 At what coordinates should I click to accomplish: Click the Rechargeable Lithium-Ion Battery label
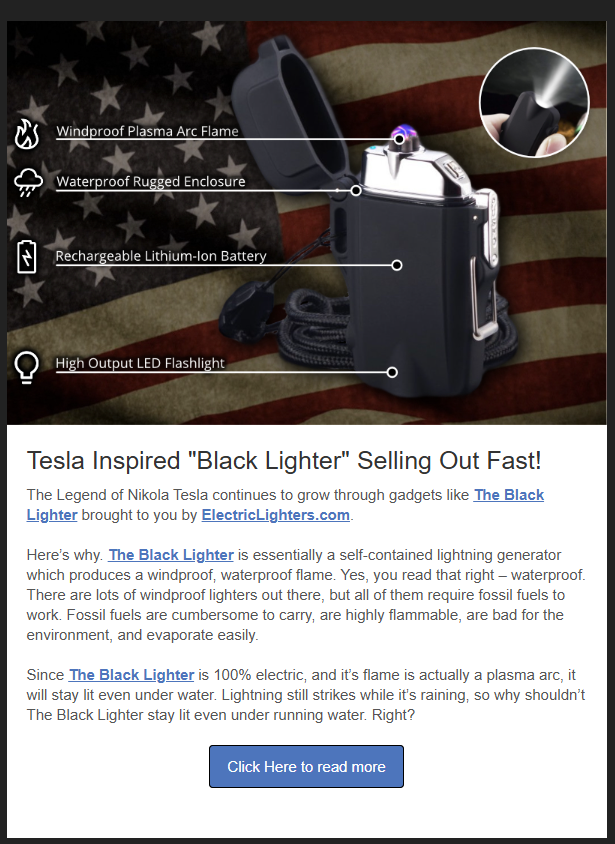(x=160, y=256)
